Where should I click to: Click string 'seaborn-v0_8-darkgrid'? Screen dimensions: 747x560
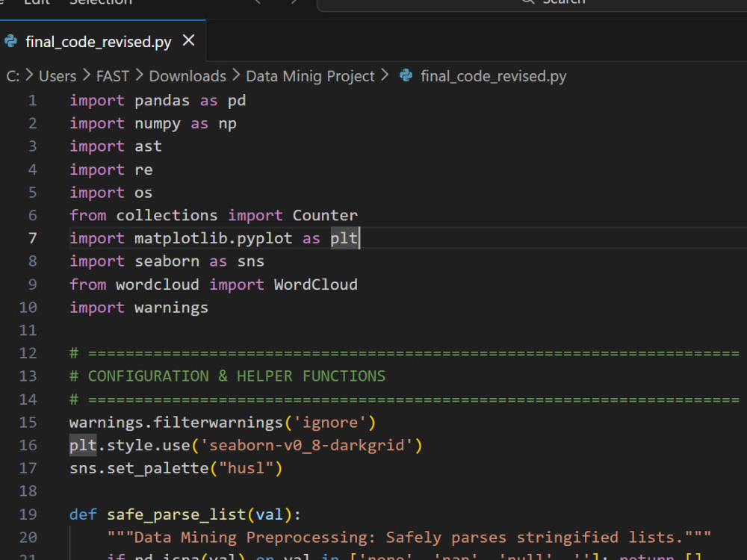pyautogui.click(x=306, y=445)
